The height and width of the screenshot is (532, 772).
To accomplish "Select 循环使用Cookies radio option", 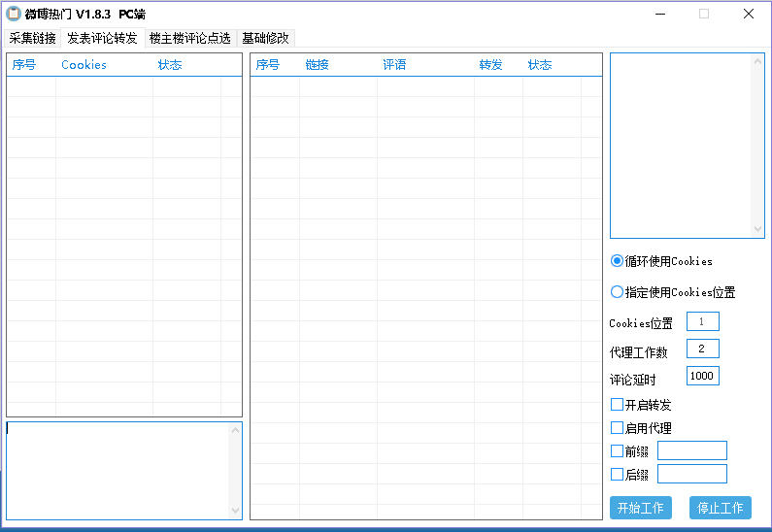I will 617,261.
